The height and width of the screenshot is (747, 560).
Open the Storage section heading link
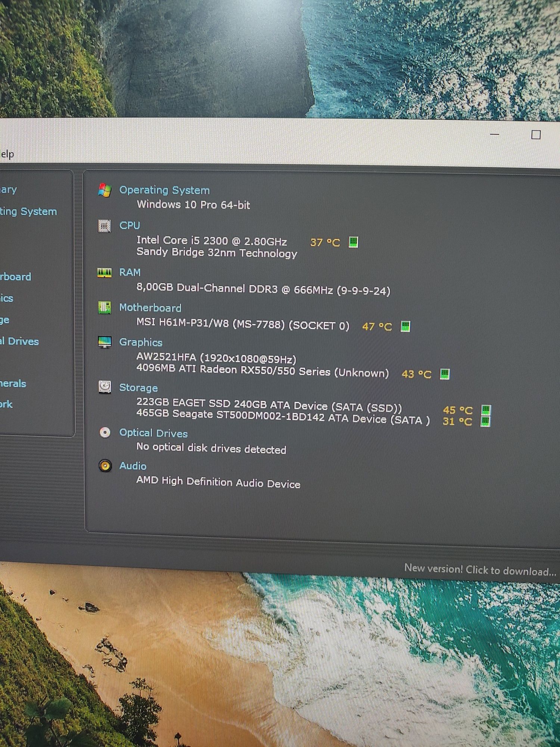(x=139, y=388)
